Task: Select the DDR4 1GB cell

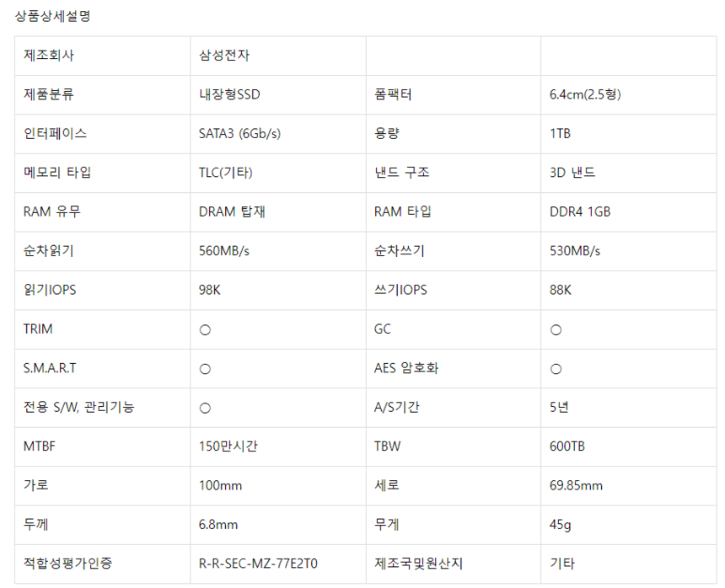Action: tap(580, 211)
